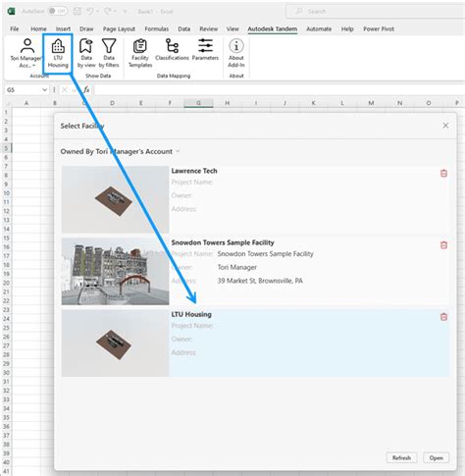This screenshot has height=476, width=465.
Task: Select row 5 header
Action: (6, 148)
